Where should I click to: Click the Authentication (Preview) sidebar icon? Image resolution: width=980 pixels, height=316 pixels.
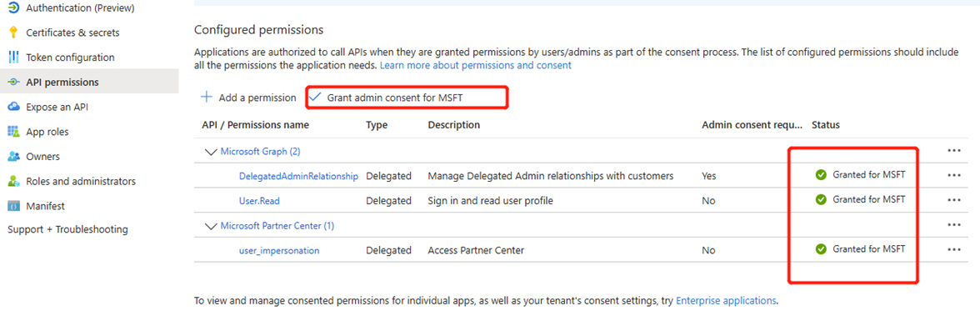coord(13,8)
